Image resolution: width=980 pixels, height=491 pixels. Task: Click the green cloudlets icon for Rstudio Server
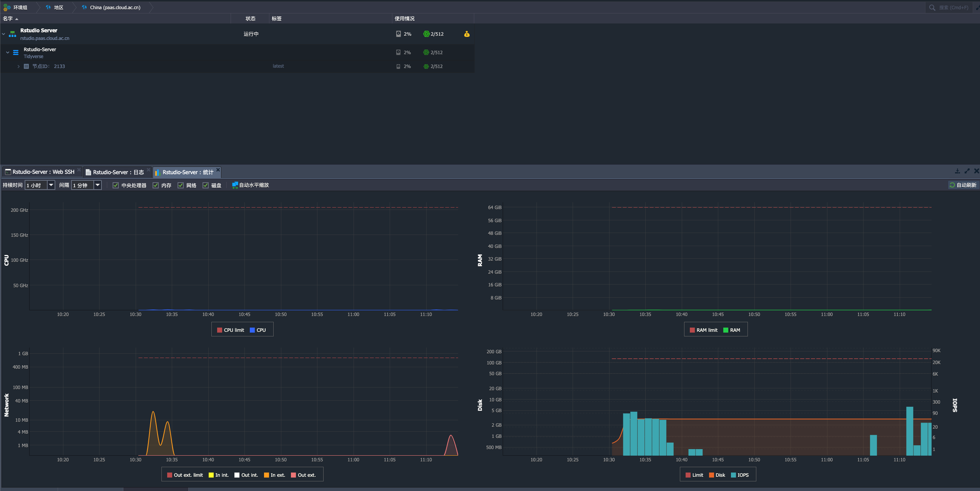click(x=426, y=34)
